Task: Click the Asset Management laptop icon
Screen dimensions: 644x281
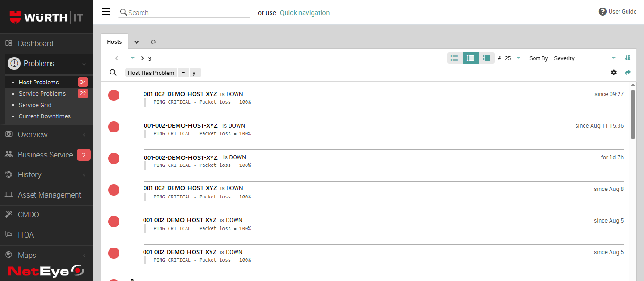Action: [8, 195]
